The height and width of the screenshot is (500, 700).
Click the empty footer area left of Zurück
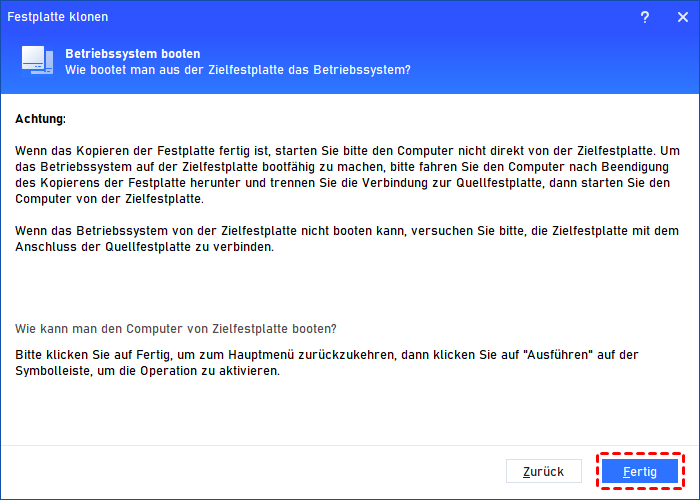(x=250, y=471)
